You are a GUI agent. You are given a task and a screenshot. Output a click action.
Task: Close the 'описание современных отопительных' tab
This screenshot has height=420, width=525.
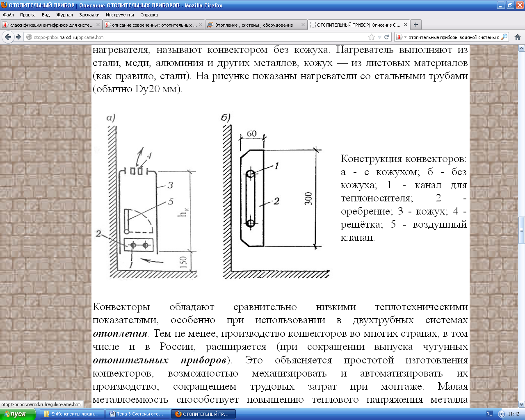coord(201,25)
